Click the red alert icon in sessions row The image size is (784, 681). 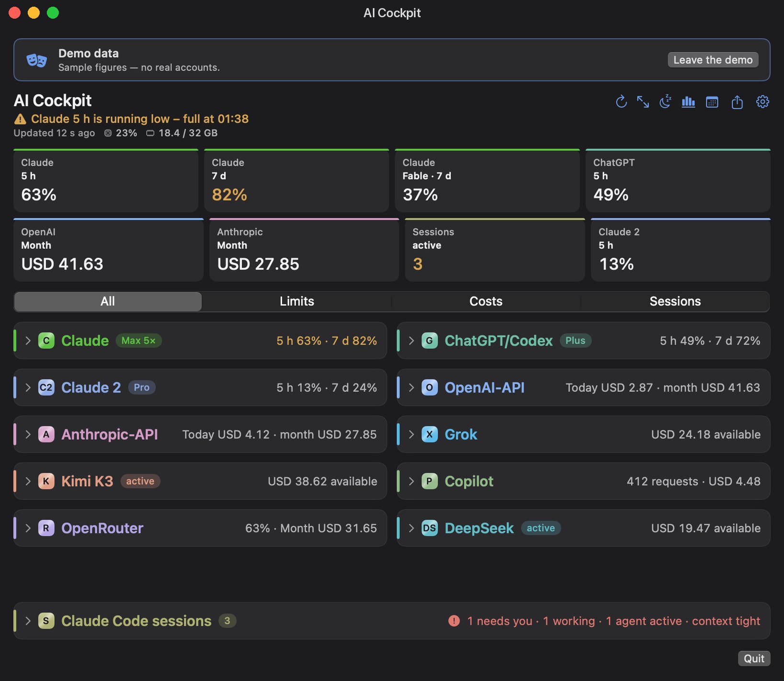pos(454,621)
